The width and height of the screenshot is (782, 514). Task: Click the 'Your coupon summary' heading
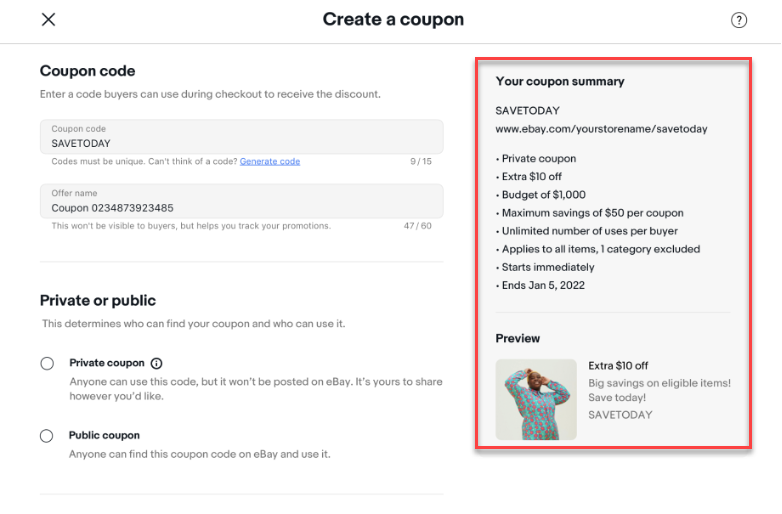click(x=560, y=81)
